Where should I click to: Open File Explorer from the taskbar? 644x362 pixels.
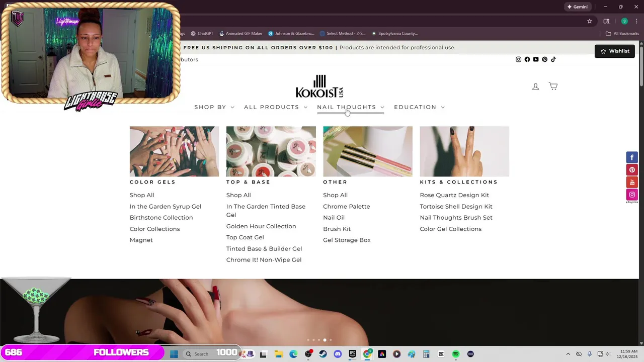coord(279,354)
